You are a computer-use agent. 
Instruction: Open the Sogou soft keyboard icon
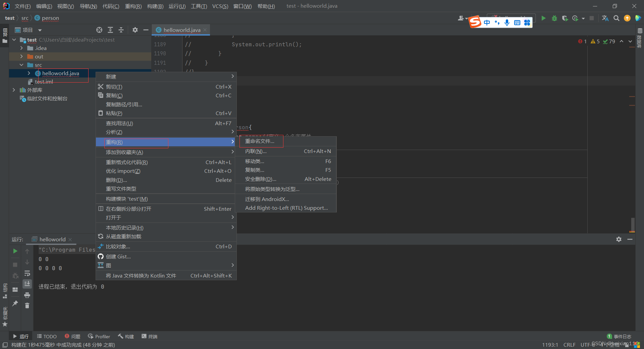[x=517, y=22]
